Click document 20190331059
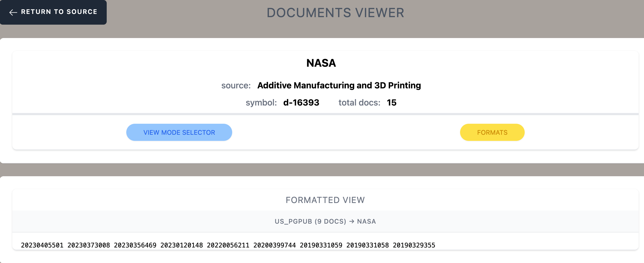Image resolution: width=644 pixels, height=263 pixels. pyautogui.click(x=321, y=245)
